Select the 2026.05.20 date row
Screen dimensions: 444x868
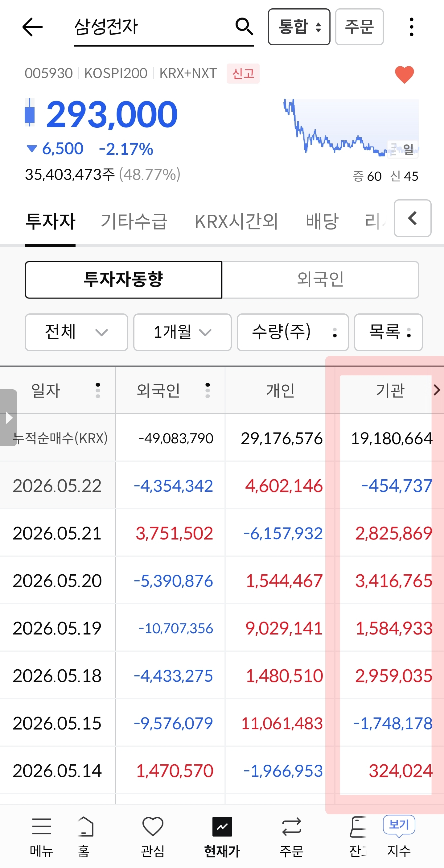tap(57, 581)
